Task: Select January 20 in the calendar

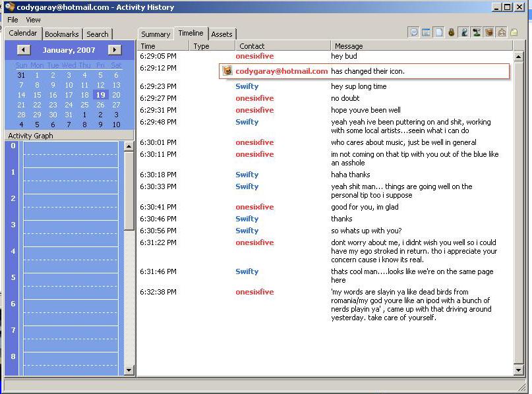Action: coord(117,95)
